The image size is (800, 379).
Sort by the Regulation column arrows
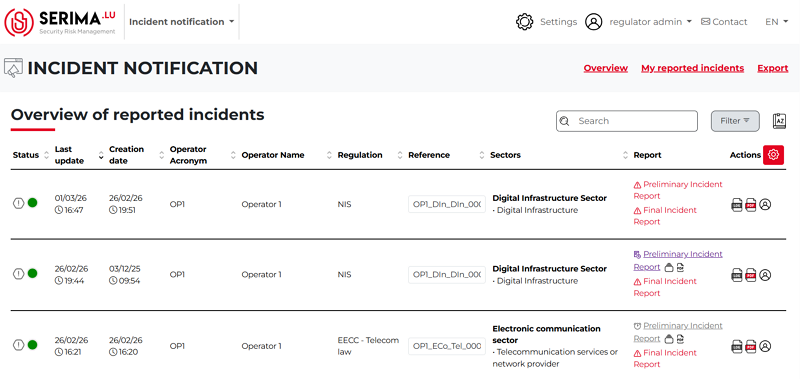point(401,155)
